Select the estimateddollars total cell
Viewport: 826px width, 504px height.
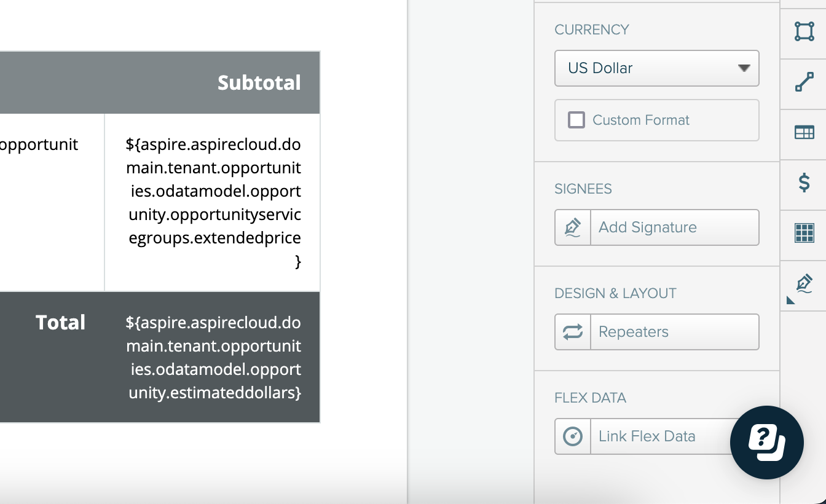[x=213, y=357]
